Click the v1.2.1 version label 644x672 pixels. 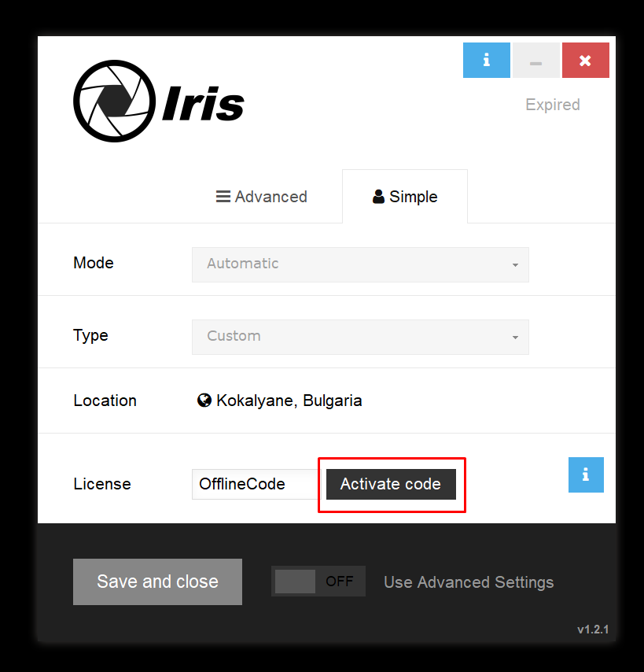[593, 630]
